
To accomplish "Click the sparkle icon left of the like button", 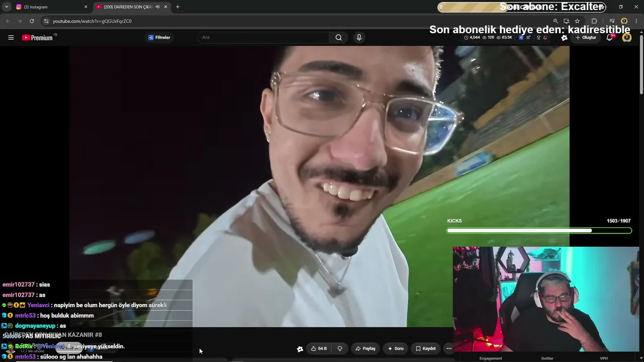I will (x=300, y=349).
